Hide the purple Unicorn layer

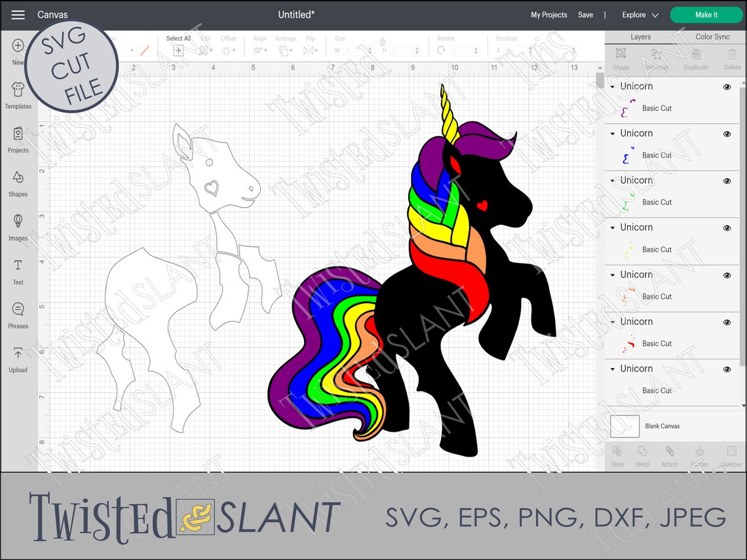(727, 87)
